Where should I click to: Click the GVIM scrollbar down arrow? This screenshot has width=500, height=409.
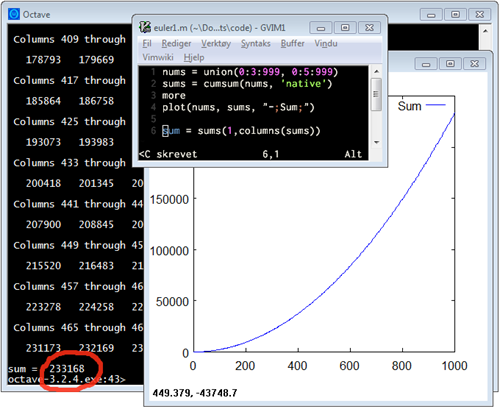click(376, 142)
